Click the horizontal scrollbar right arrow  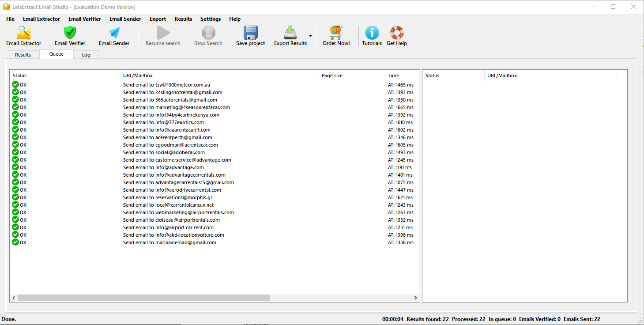(x=415, y=298)
